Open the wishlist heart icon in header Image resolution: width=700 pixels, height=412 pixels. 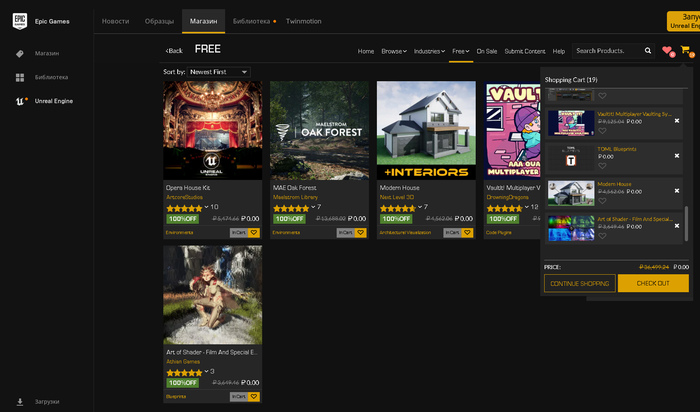point(667,50)
